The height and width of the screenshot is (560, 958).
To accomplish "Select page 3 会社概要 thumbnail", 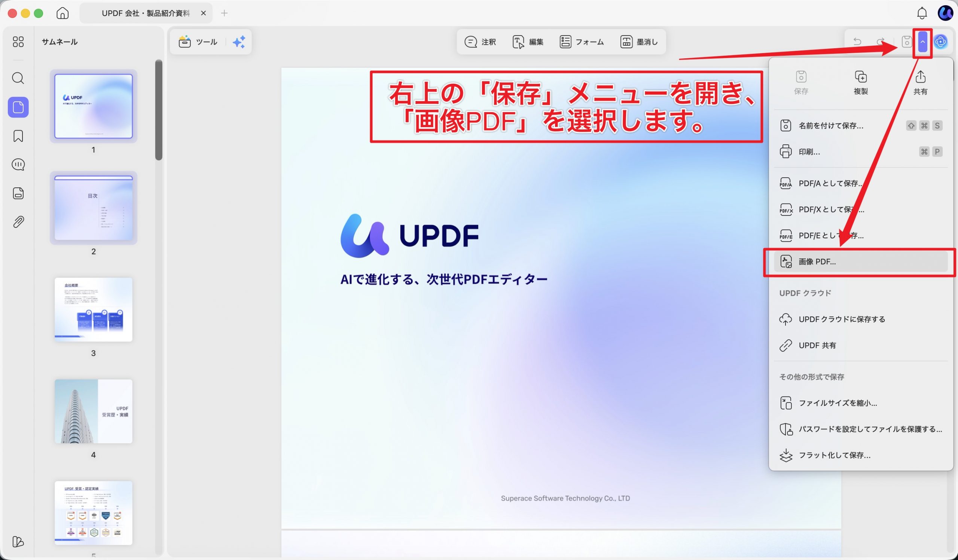I will (94, 310).
